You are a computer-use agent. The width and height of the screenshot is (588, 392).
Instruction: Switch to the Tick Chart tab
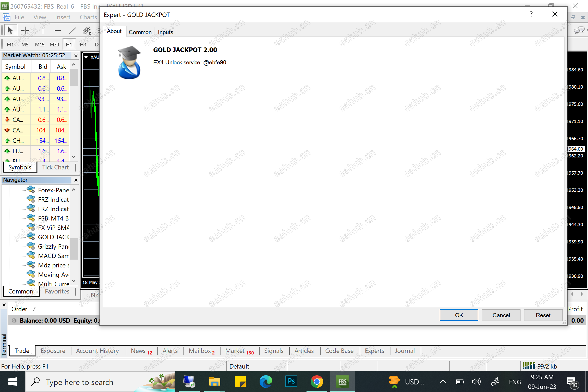click(56, 167)
